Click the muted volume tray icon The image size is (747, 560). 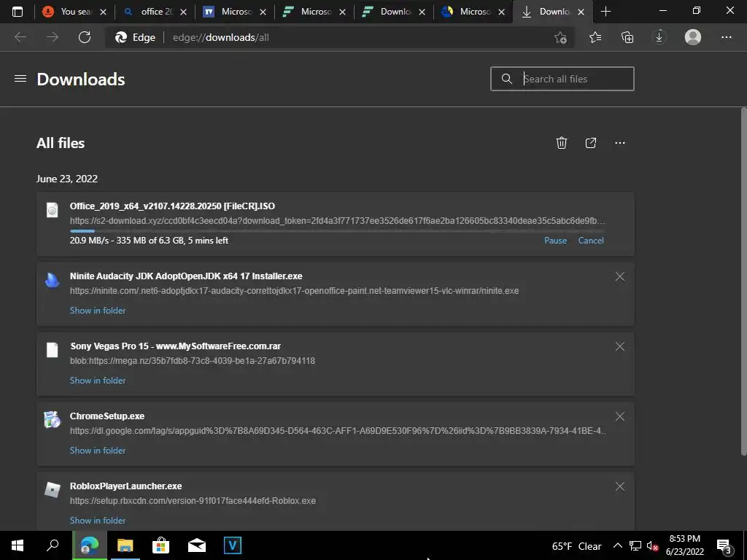pyautogui.click(x=653, y=545)
